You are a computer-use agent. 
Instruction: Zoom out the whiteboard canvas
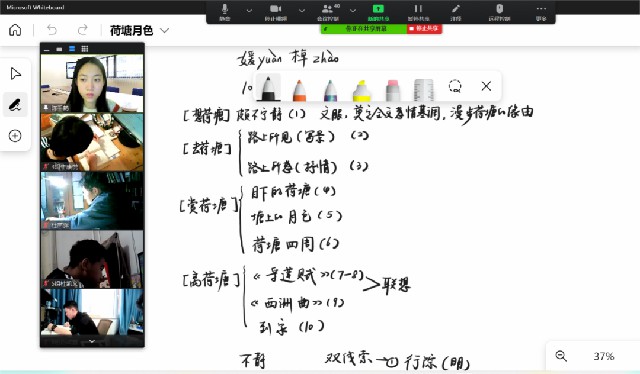tap(561, 356)
